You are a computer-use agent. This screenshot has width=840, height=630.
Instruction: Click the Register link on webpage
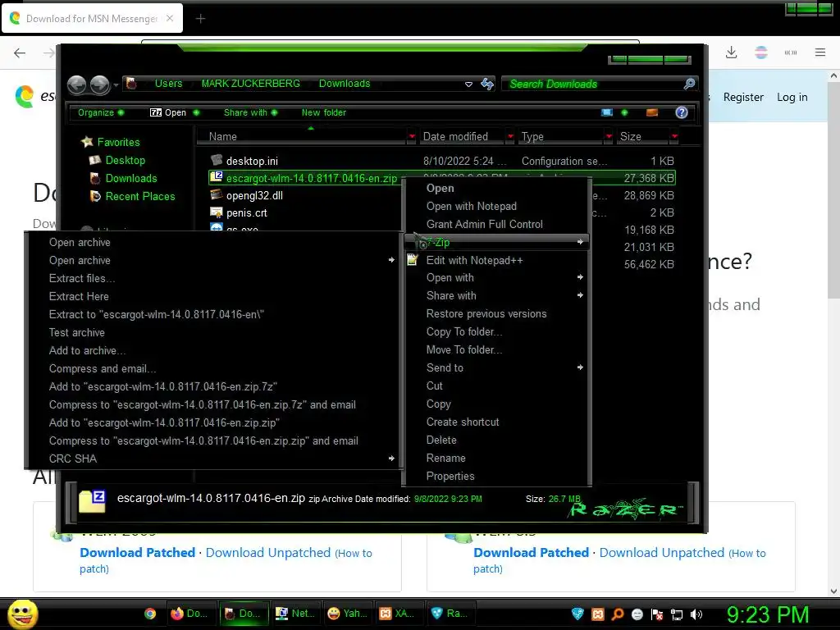743,97
